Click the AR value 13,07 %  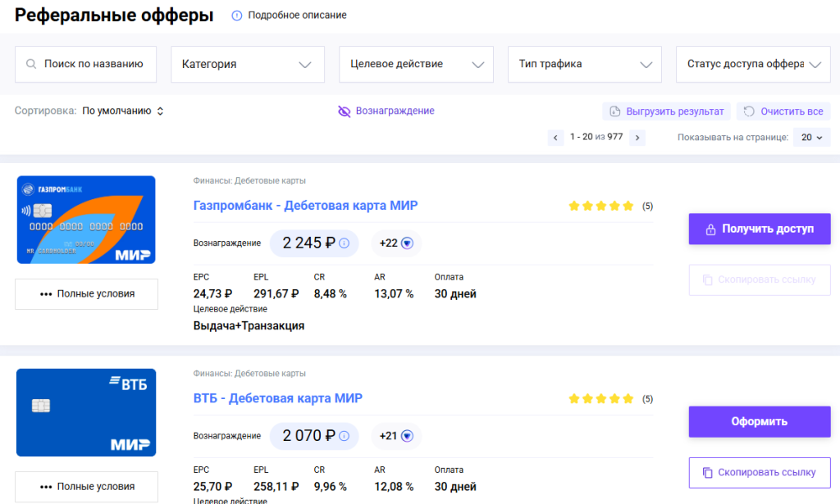tap(394, 293)
